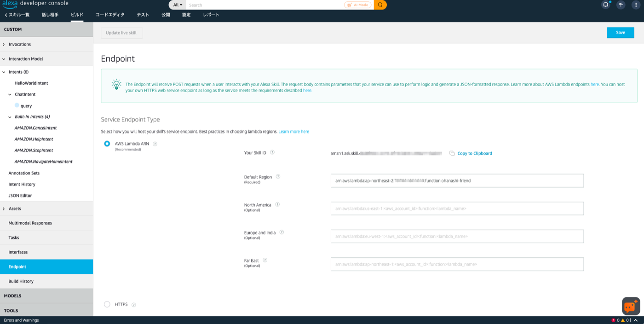
Task: Open the three-dot more options menu
Action: coord(636,5)
